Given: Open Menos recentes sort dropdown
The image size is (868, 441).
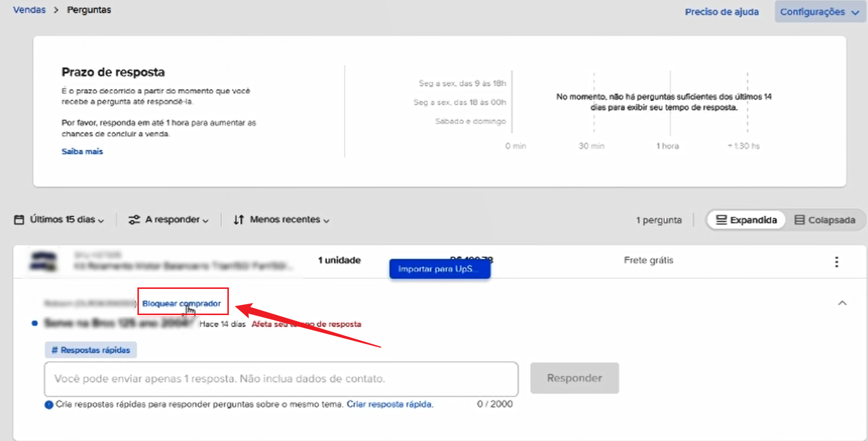Looking at the screenshot, I should coord(281,220).
